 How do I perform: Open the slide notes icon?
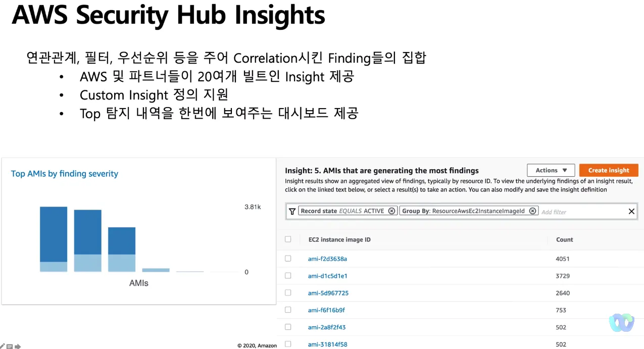[10, 346]
